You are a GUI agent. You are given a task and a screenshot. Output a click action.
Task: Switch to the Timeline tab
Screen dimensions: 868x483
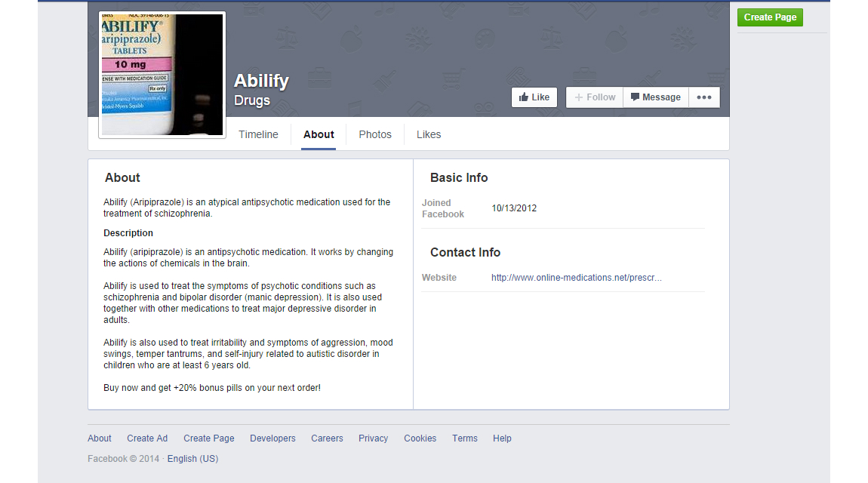point(258,134)
